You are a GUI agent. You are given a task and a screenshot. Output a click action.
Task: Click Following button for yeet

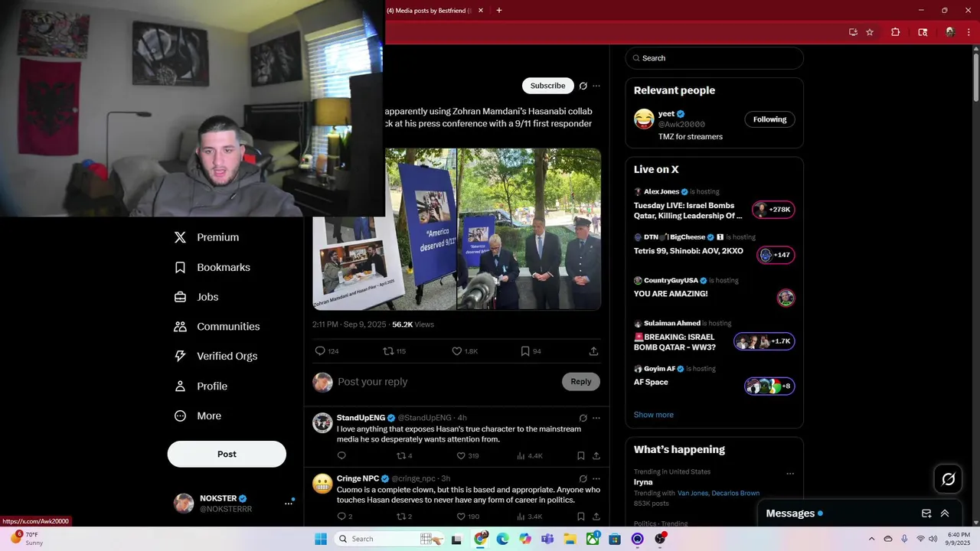click(769, 119)
